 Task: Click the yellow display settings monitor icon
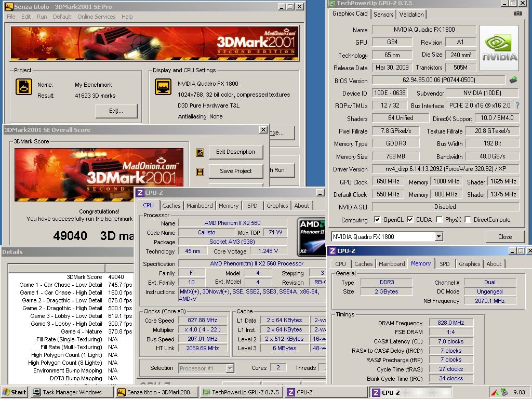click(x=163, y=87)
